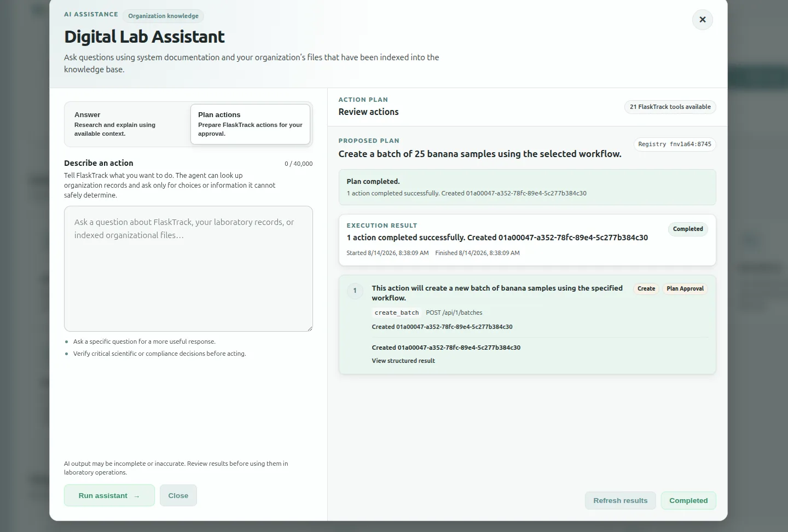Image resolution: width=788 pixels, height=532 pixels.
Task: Click the 21 FlaskTrack tools available badge
Action: coord(670,107)
